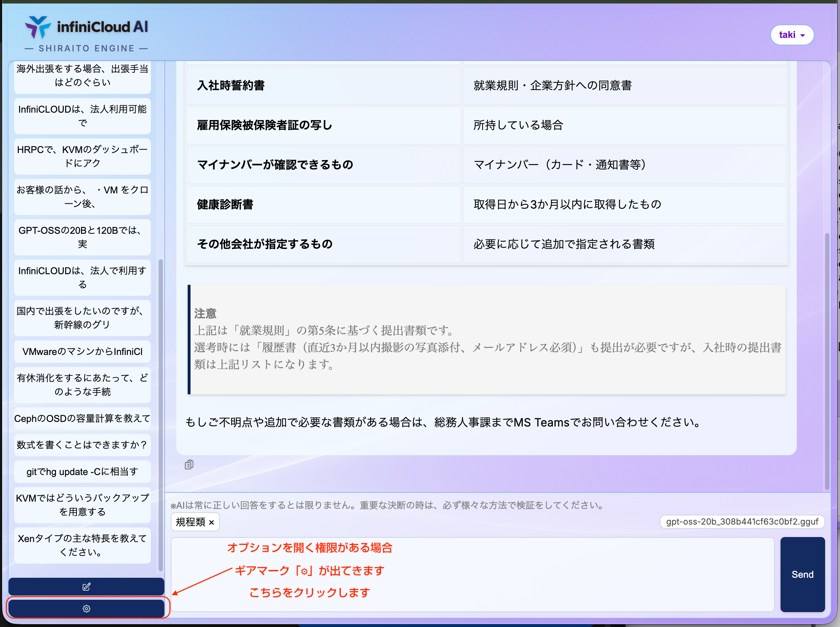Remove the 規程類 tag with x
Viewport: 840px width, 627px height.
point(212,522)
